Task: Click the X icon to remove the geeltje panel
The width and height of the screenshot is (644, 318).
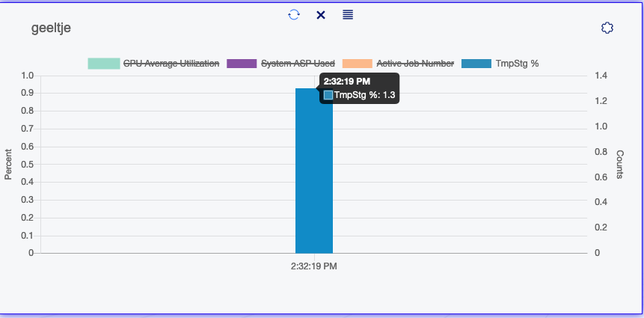Action: click(x=321, y=15)
